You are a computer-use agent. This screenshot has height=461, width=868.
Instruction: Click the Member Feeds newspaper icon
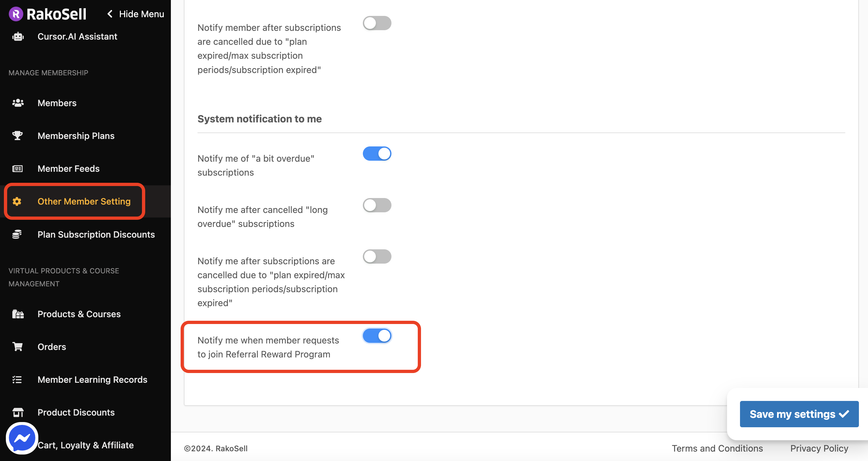pos(17,168)
